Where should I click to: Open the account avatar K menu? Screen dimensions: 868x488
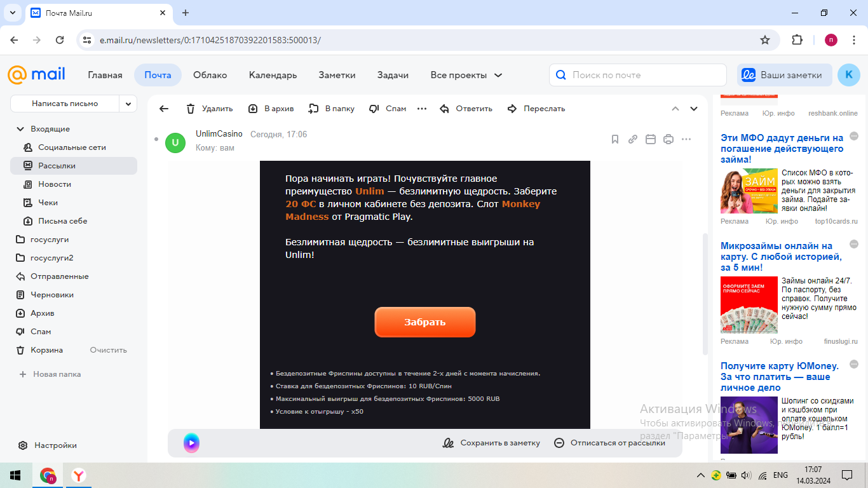[849, 75]
